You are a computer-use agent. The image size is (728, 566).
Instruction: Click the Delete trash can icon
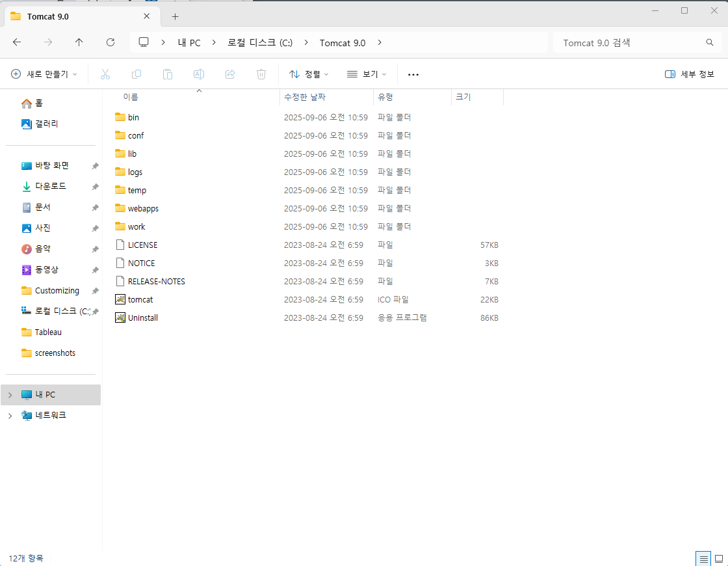[261, 74]
